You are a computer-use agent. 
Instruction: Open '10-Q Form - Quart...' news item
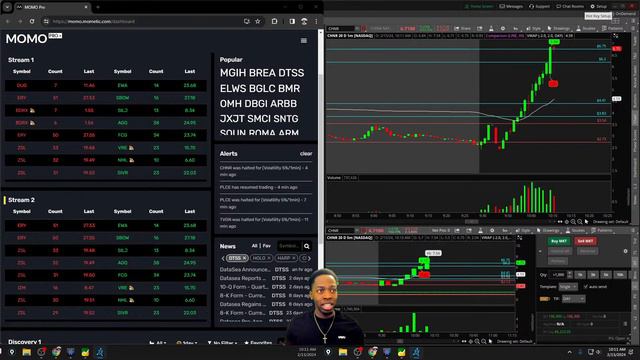tap(244, 287)
